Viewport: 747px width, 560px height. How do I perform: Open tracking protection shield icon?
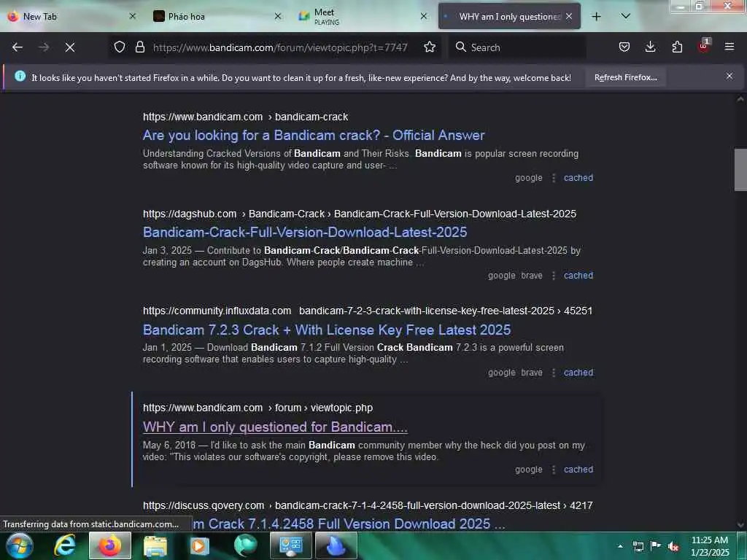click(120, 47)
